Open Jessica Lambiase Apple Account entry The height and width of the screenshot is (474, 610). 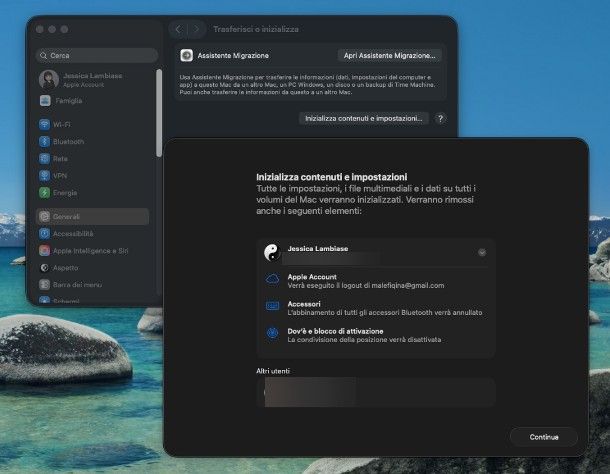(x=93, y=79)
